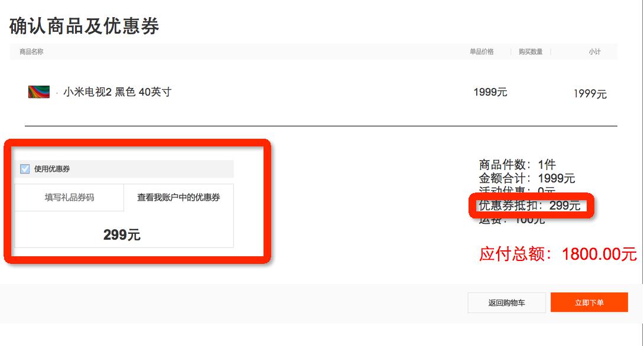Click the 小计 column header
Viewport: 644px width, 346px height.
coord(595,52)
